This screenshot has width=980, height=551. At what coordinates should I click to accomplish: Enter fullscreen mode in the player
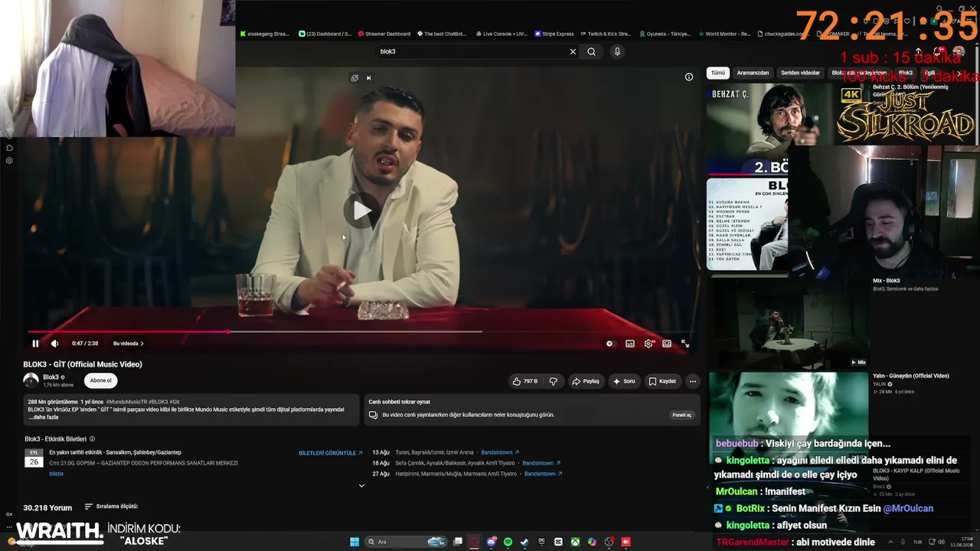(685, 344)
